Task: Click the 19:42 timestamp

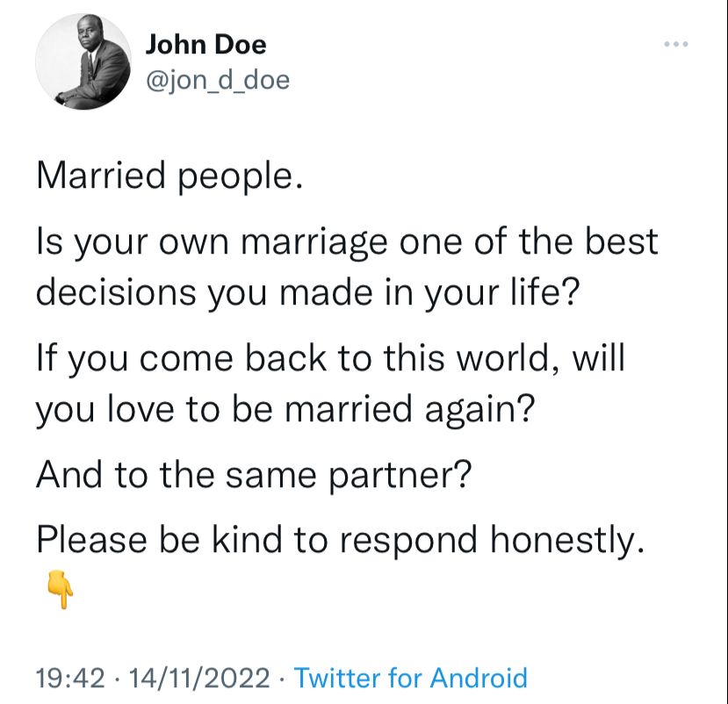Action: pyautogui.click(x=70, y=678)
